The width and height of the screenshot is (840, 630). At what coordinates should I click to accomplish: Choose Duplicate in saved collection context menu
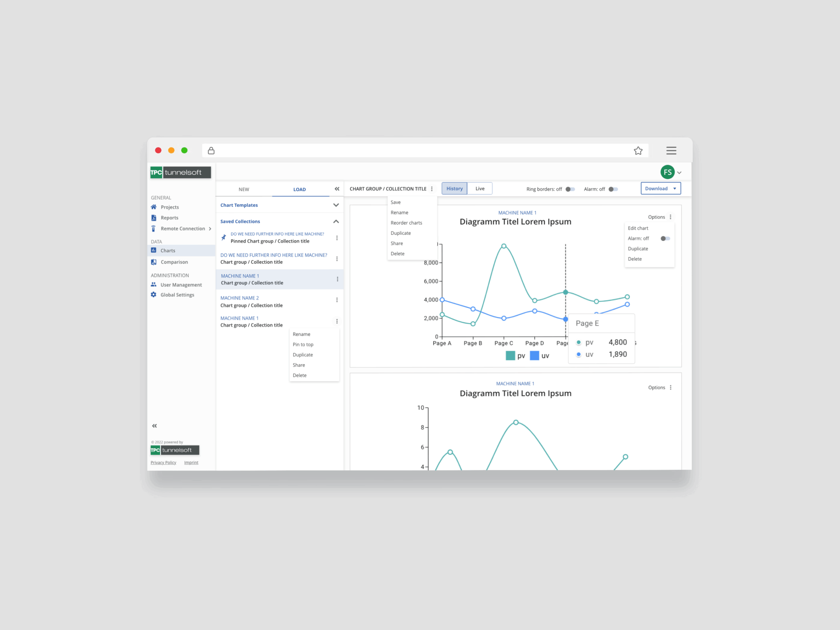[303, 355]
